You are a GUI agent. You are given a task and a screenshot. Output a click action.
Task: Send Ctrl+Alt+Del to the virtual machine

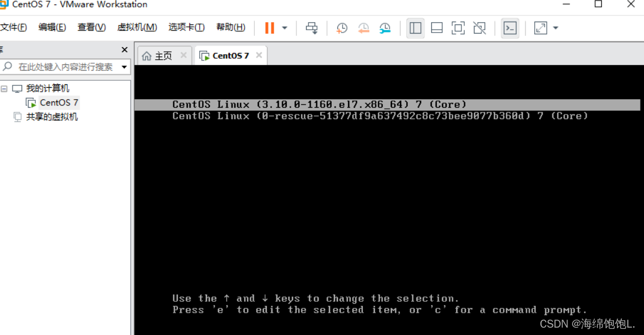(x=312, y=28)
